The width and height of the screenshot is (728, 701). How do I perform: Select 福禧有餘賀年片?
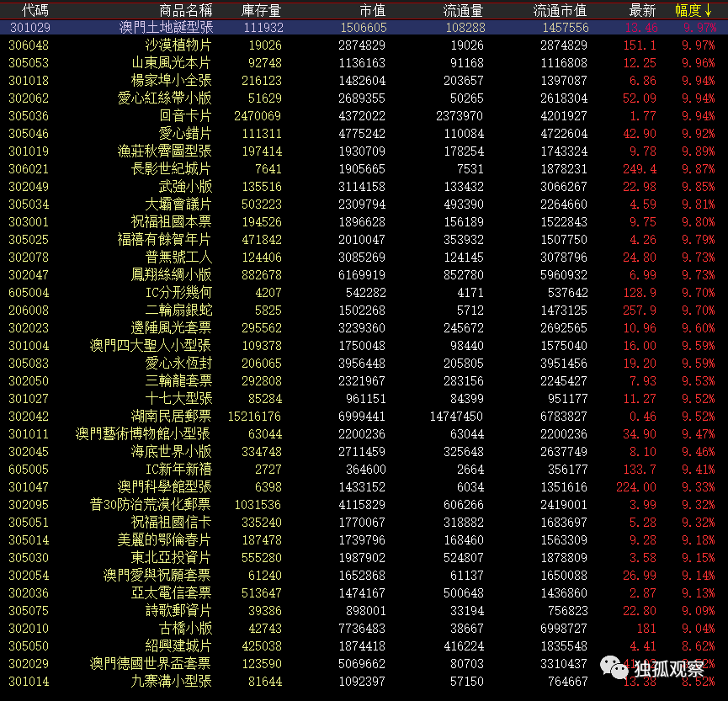(165, 240)
